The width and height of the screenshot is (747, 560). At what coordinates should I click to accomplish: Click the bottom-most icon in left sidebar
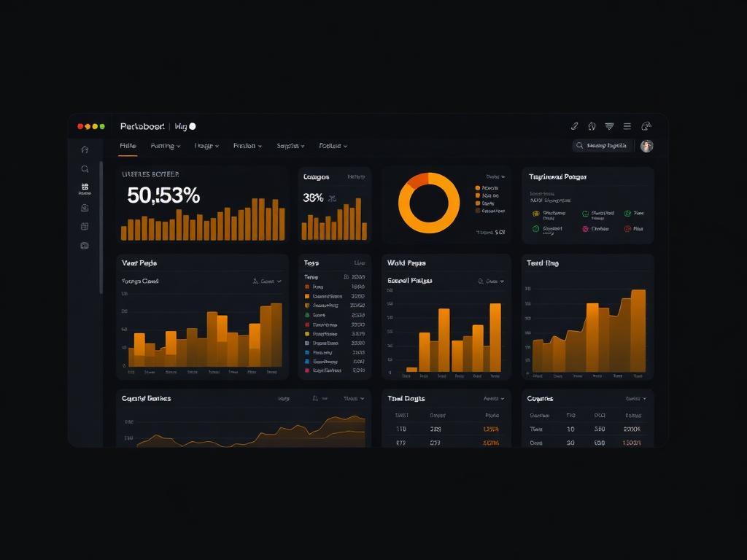coord(85,246)
